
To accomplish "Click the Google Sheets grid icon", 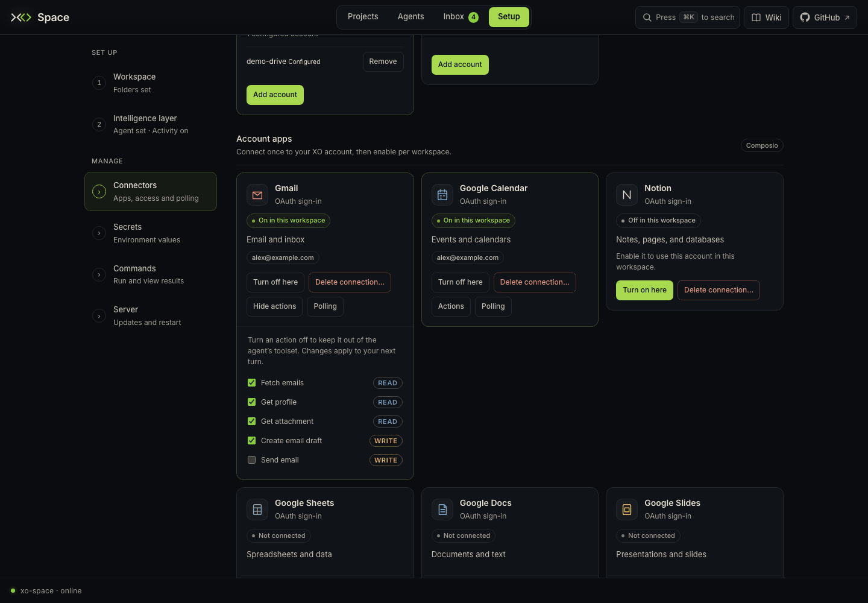I will pos(257,510).
